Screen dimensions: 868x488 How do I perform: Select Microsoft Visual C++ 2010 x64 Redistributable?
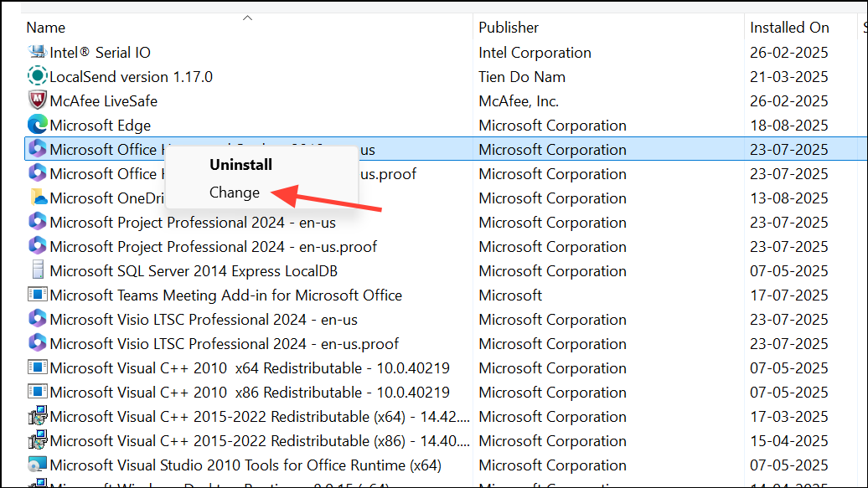click(x=250, y=368)
